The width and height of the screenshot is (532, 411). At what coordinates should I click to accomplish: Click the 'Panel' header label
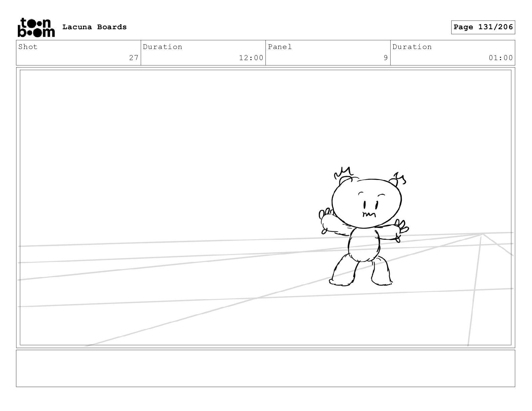[x=280, y=47]
